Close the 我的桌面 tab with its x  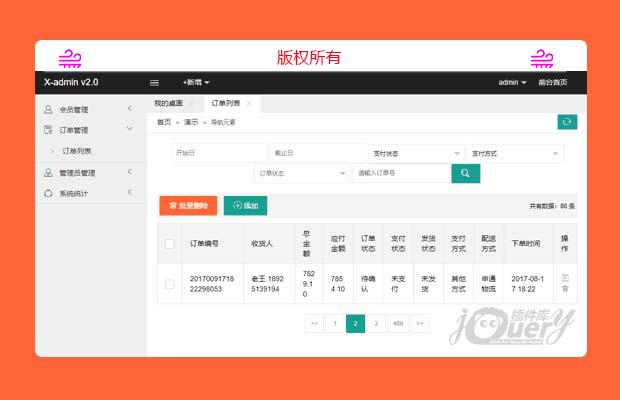click(192, 104)
